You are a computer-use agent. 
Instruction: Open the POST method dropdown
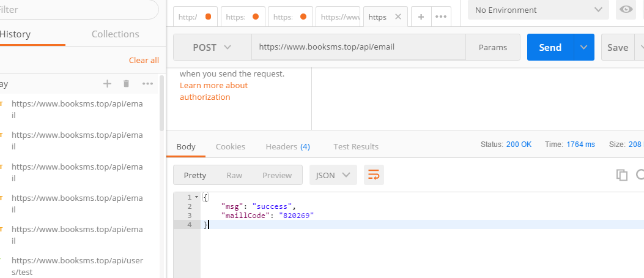[212, 47]
